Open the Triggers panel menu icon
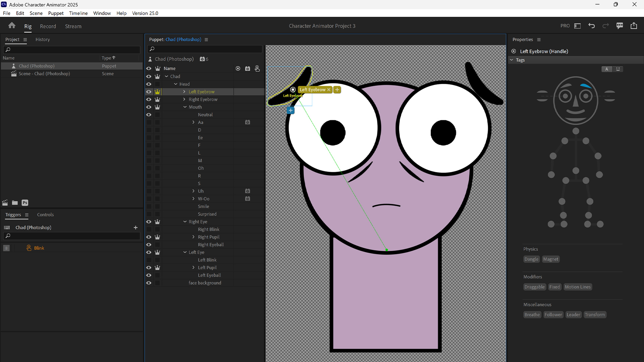This screenshot has width=644, height=362. 26,215
